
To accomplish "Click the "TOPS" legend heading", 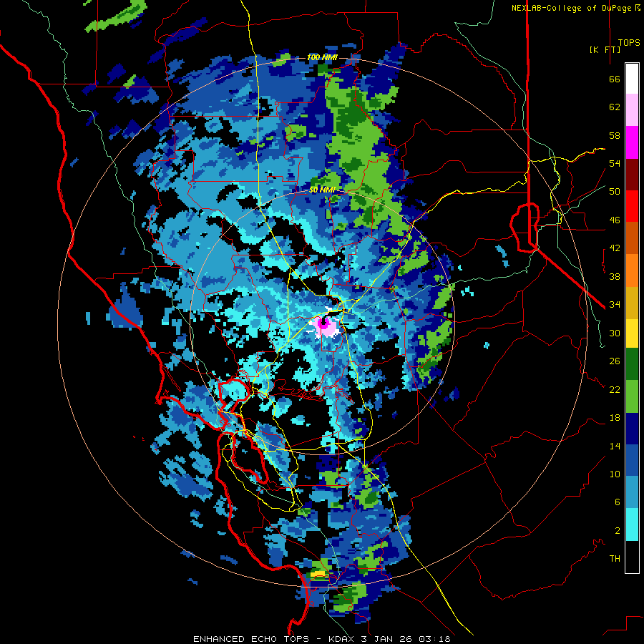I will point(629,43).
